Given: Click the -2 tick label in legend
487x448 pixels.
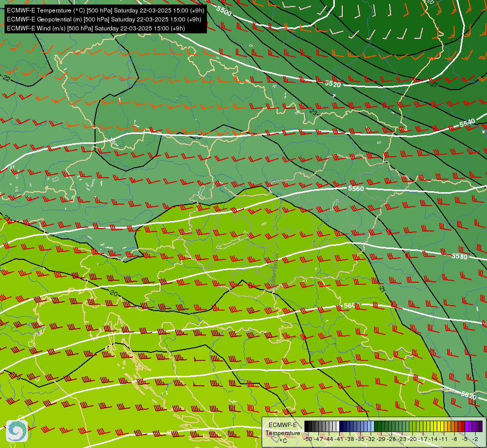Looking at the screenshot, I should (x=475, y=439).
